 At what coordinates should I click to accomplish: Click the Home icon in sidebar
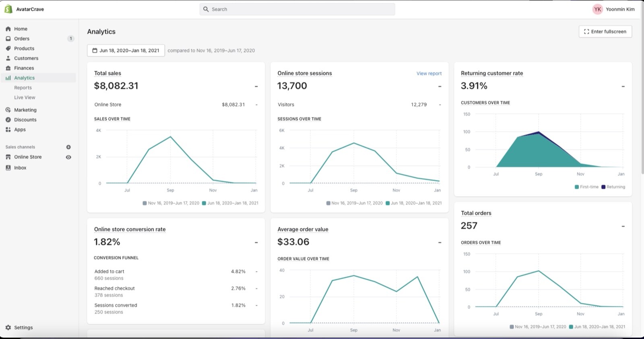pos(8,29)
